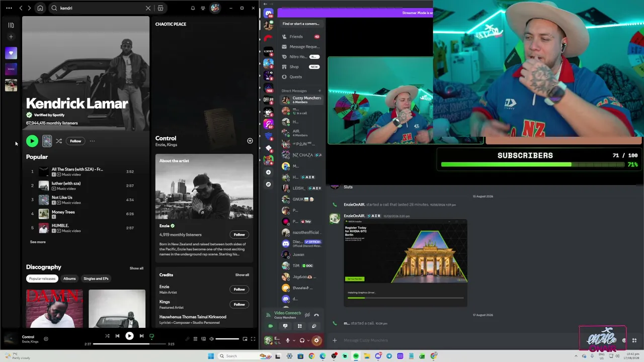Open the Spotify queue

[x=195, y=339]
